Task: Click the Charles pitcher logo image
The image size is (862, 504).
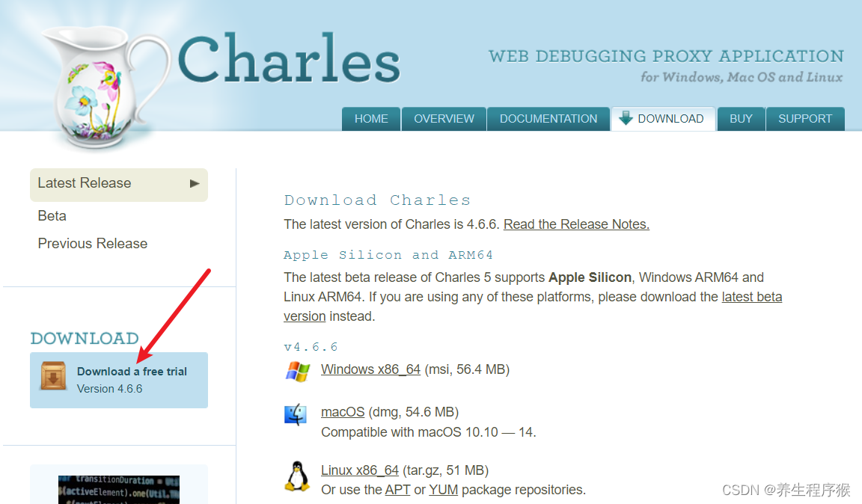Action: pos(107,87)
